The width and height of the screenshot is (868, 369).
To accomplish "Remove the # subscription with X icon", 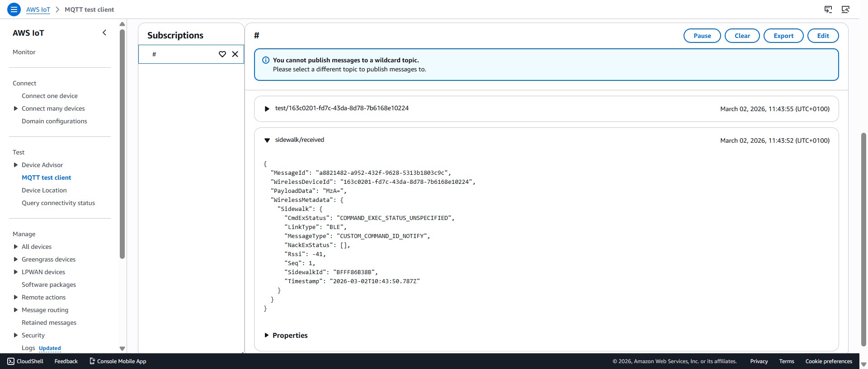I will click(235, 54).
